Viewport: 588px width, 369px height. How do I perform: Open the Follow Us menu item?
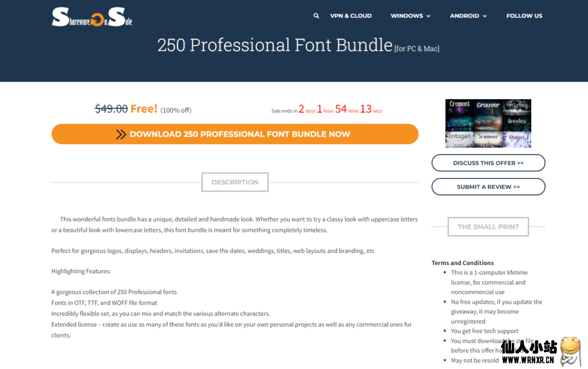[524, 16]
